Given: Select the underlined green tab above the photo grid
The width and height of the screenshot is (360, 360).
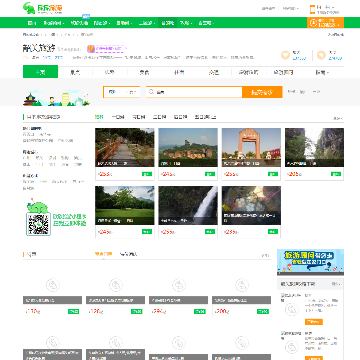Looking at the screenshot, I should (99, 117).
